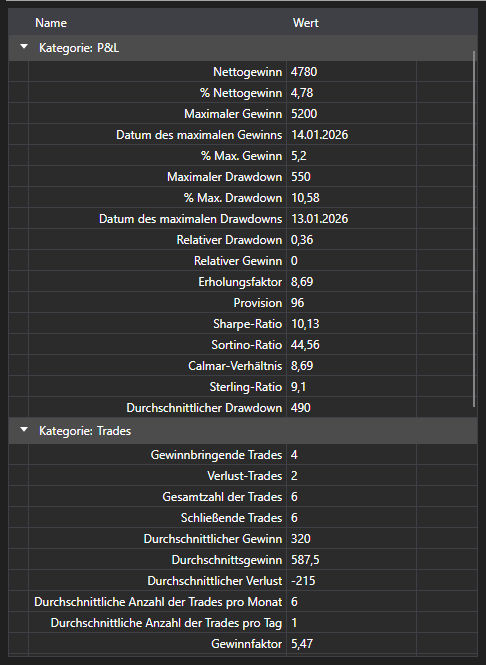Screen dimensions: 486x665
Task: Select the value 5,2
Action: point(299,156)
